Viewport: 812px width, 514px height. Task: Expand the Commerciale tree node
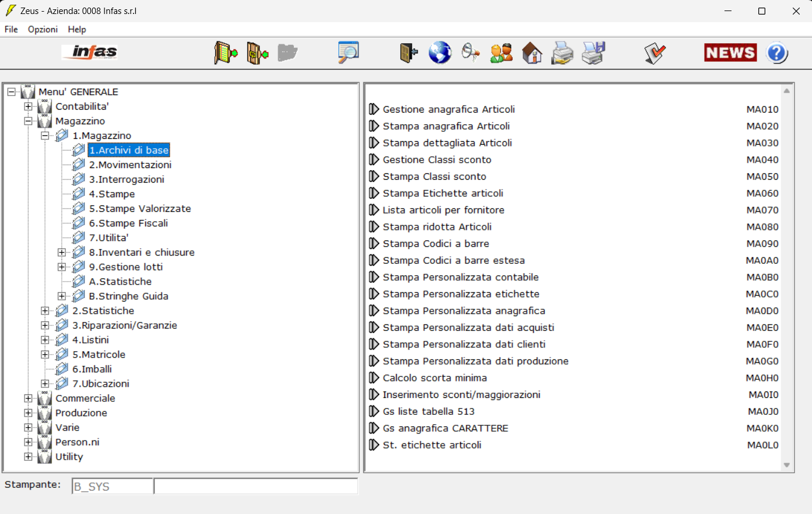(28, 398)
